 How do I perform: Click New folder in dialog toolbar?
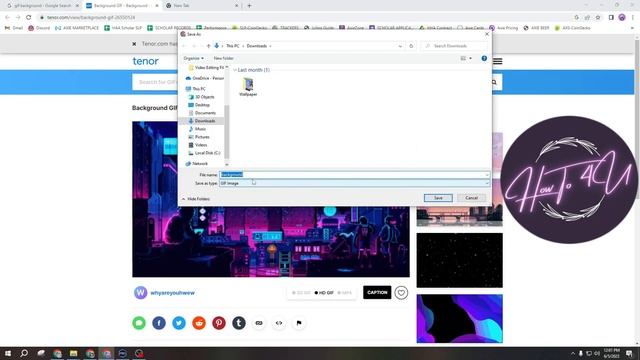pos(223,58)
